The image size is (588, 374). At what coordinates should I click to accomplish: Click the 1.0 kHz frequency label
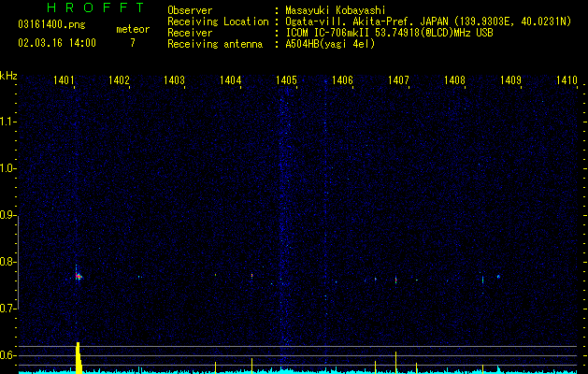8,168
